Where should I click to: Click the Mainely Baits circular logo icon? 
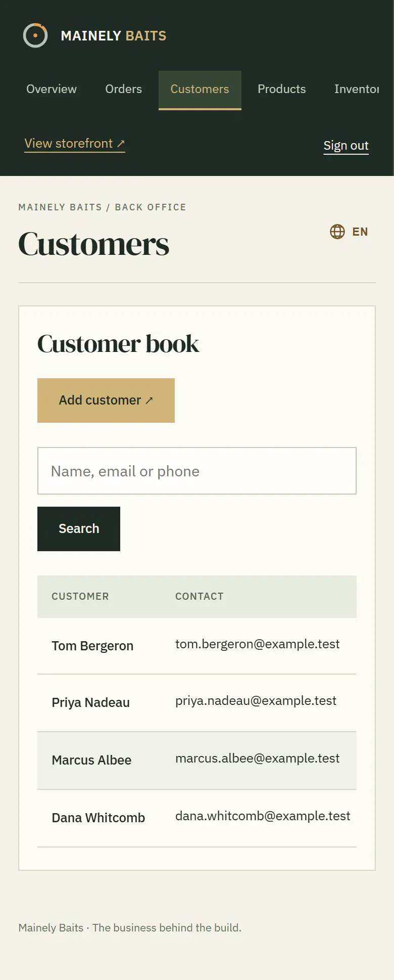click(x=35, y=35)
